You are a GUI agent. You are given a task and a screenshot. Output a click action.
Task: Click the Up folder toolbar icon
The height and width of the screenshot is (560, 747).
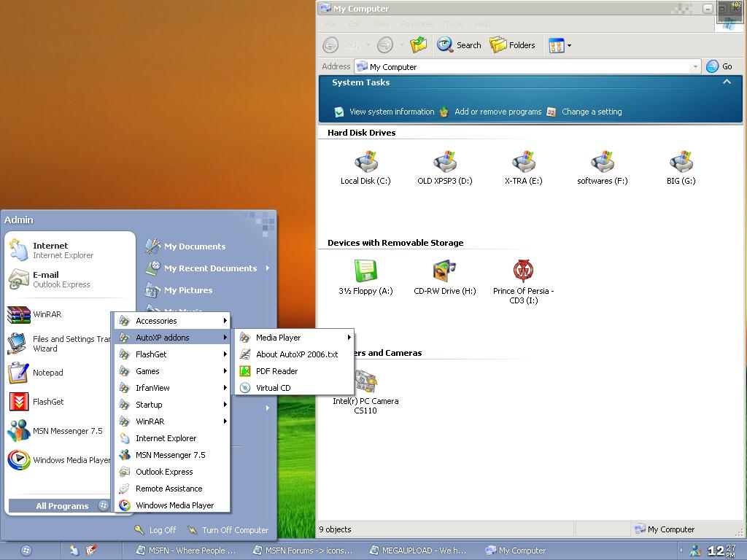[418, 44]
